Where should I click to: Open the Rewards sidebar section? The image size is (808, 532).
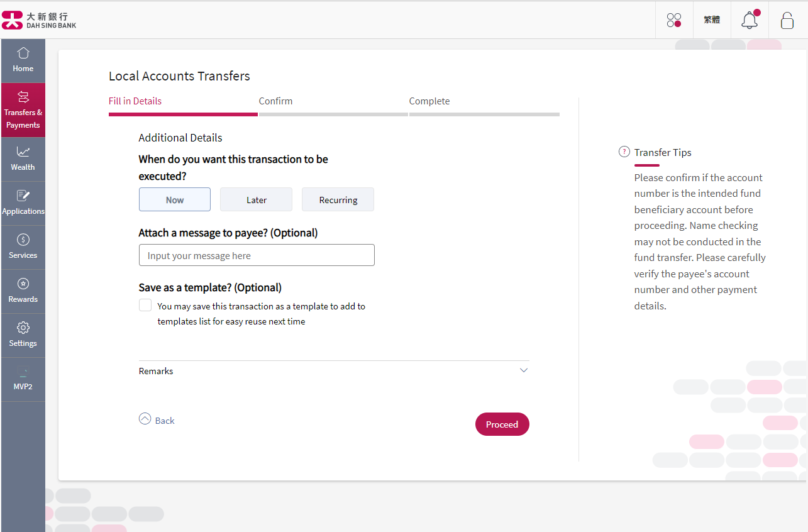tap(23, 291)
